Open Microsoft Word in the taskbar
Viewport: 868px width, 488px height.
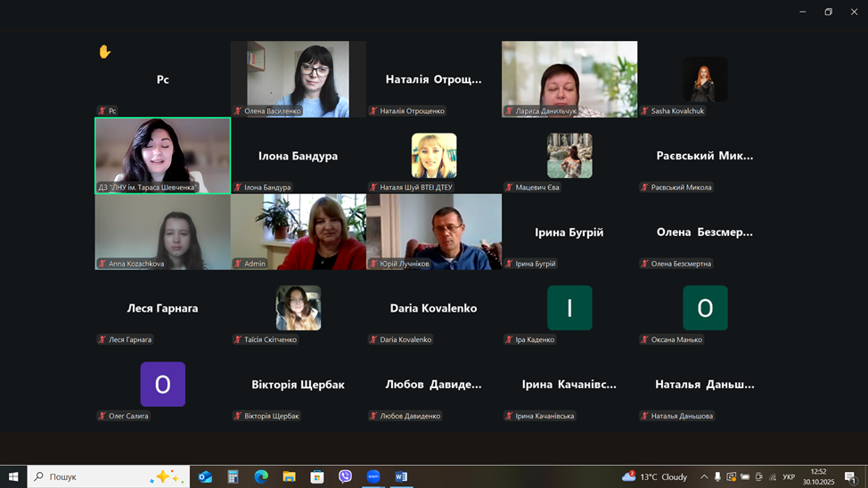tap(401, 476)
